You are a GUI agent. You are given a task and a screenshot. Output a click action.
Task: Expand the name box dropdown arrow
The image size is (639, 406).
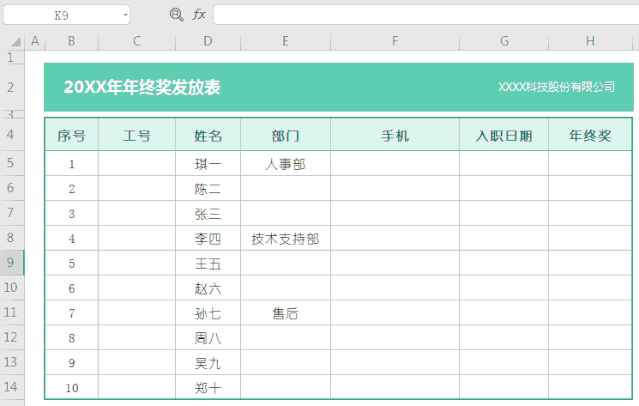tap(125, 15)
